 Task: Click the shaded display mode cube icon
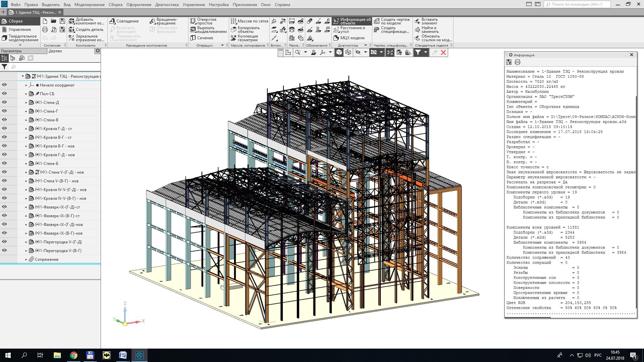tap(339, 52)
